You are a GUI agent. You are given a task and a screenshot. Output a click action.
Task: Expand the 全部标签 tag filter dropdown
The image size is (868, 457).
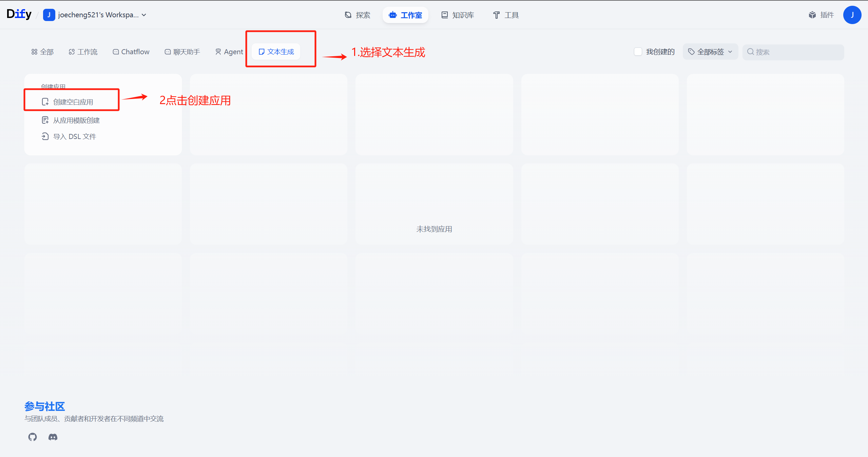(x=710, y=52)
